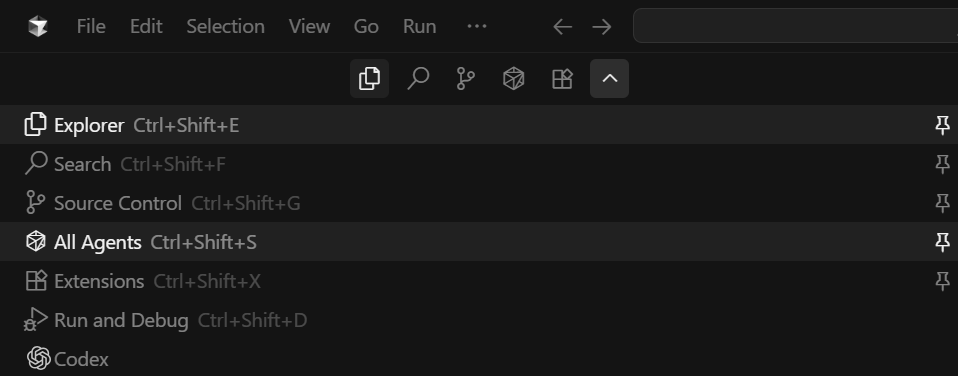Screen dimensions: 958x376
Task: Open Explorer view from the activity toolbar
Action: [x=369, y=78]
